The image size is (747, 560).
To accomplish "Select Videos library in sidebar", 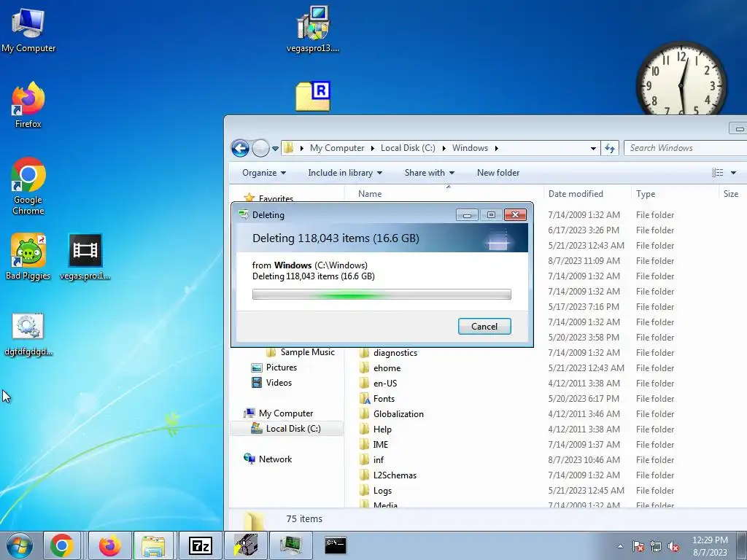I will coord(272,383).
